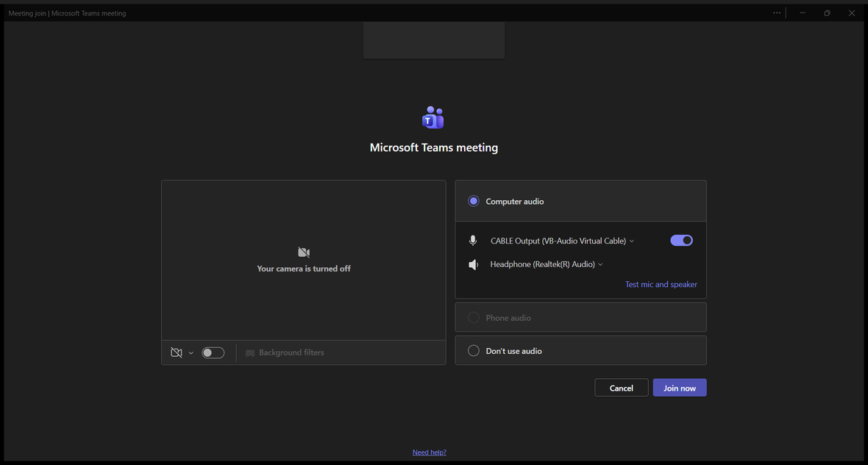Open the CABLE Output microphone dropdown
This screenshot has height=465, width=868.
[563, 241]
